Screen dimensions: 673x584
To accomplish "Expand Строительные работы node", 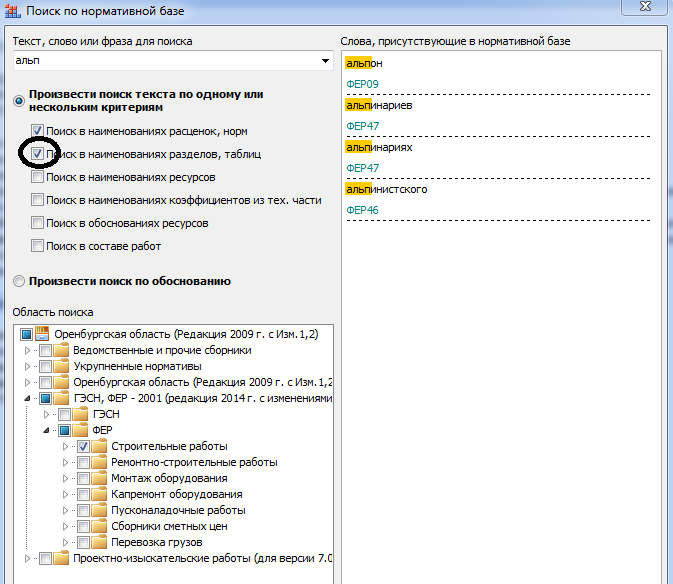I will 66,446.
